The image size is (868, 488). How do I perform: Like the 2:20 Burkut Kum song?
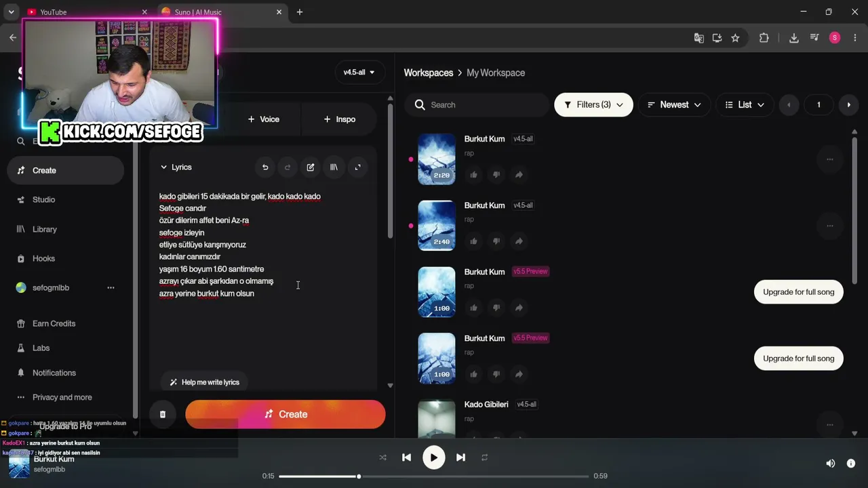[474, 175]
